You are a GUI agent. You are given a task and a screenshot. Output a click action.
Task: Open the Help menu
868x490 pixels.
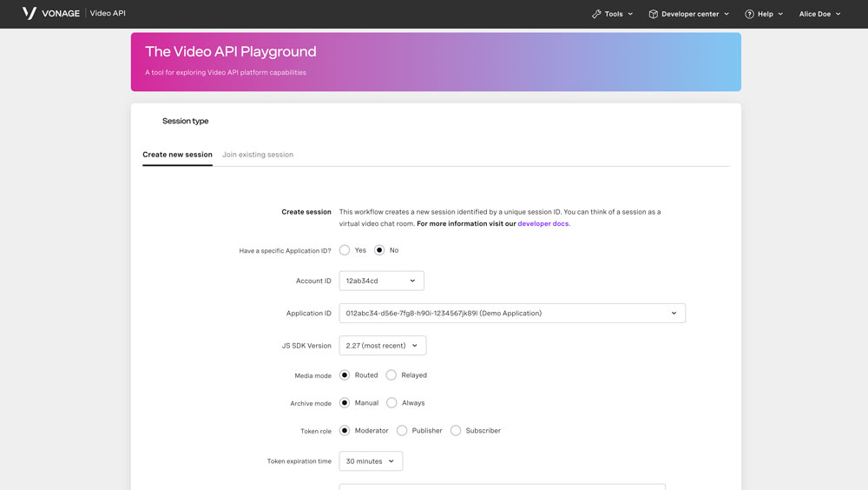coord(764,14)
